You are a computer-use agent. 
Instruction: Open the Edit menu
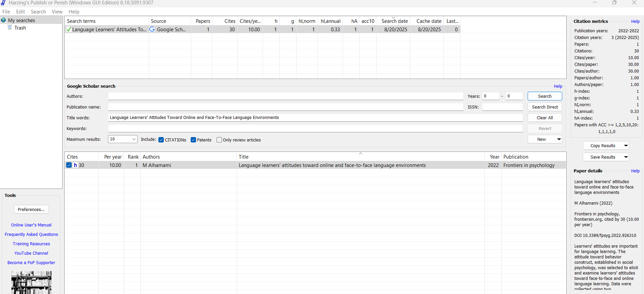point(21,12)
